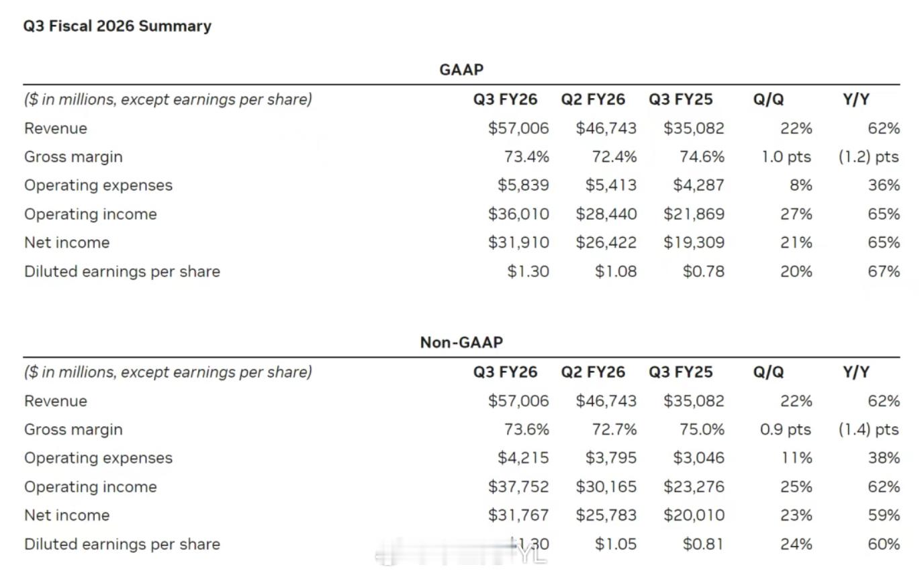Viewport: 924px width, 575px height.
Task: Click Non-GAAP gross margin value 75.0%
Action: click(x=702, y=430)
